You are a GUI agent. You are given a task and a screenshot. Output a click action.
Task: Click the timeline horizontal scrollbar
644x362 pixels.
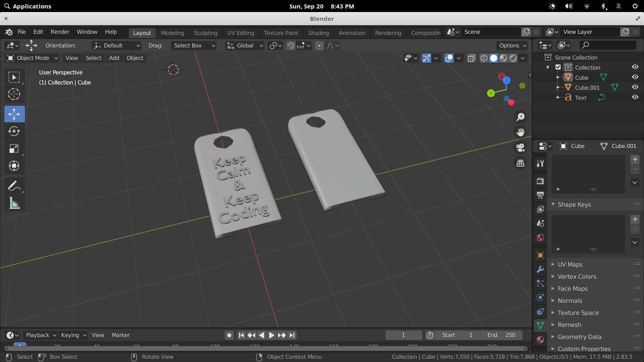coord(266,348)
